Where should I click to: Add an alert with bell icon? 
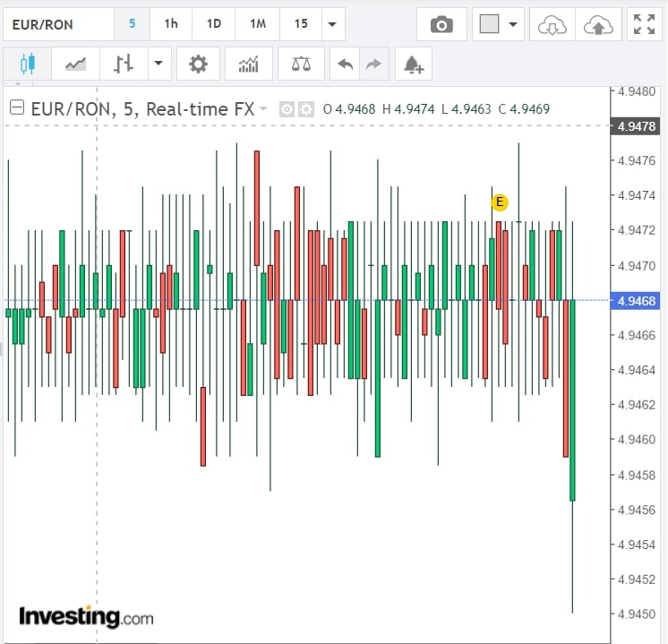point(413,64)
